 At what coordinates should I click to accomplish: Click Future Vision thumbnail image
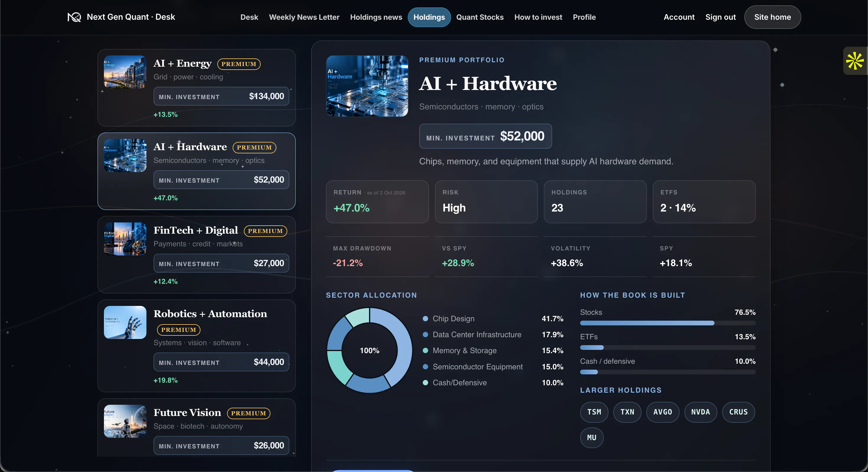125,421
